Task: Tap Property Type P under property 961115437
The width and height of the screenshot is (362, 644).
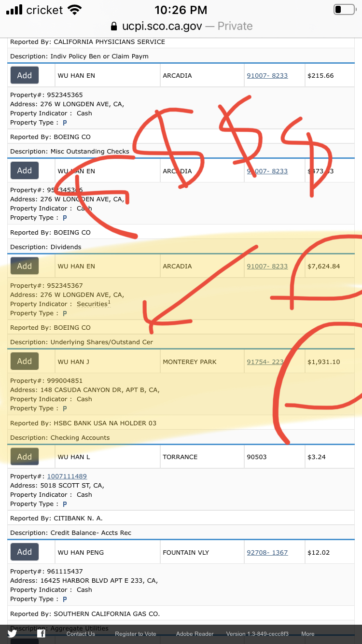Action: (65, 599)
